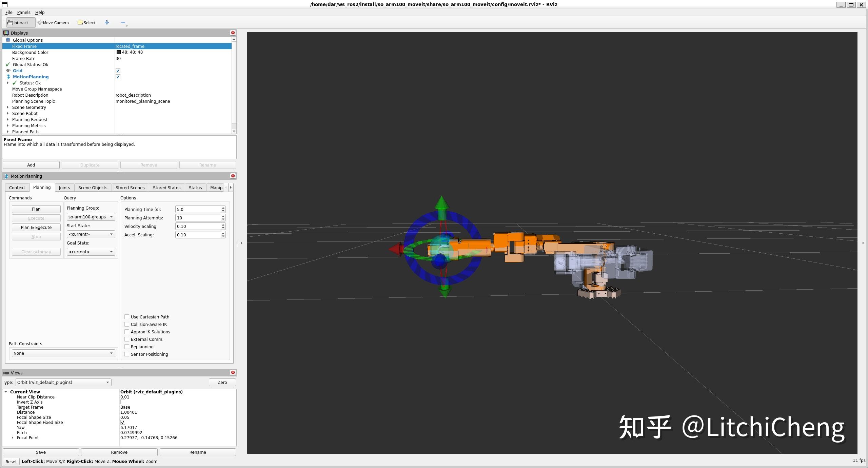This screenshot has width=868, height=468.
Task: Click the Reset button
Action: tap(11, 461)
